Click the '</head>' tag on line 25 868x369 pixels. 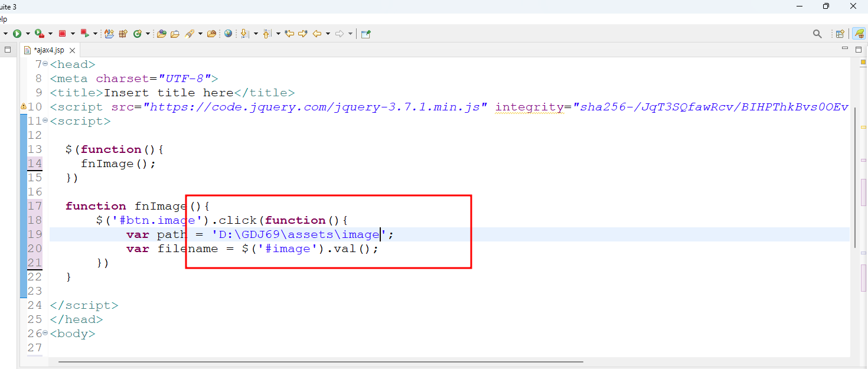[x=76, y=319]
